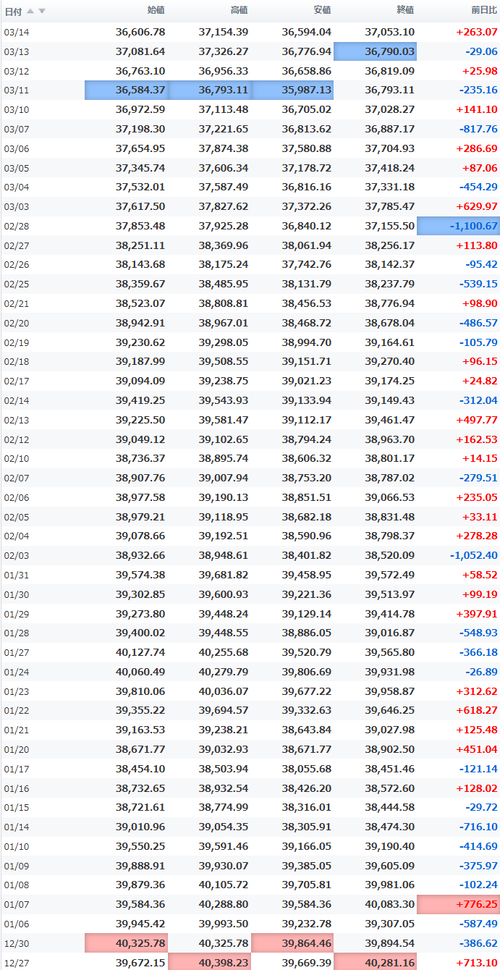Click the 01/21 date cell
The image size is (500, 970).
[14, 731]
